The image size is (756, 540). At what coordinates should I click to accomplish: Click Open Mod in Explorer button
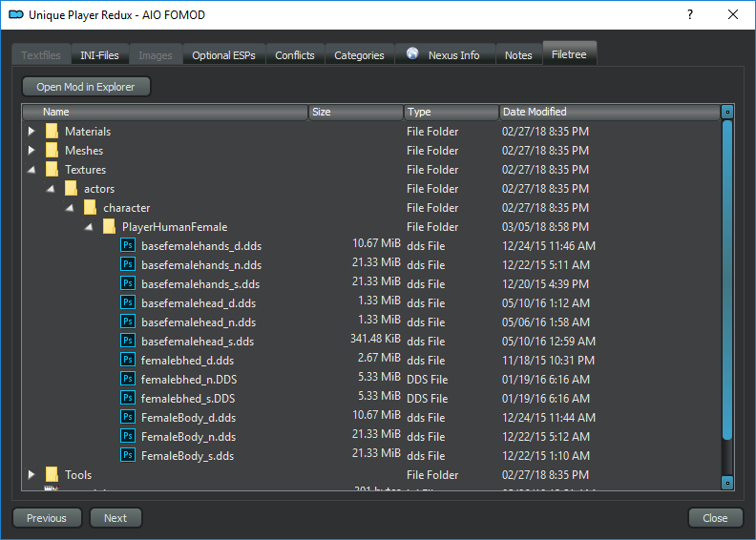point(86,87)
